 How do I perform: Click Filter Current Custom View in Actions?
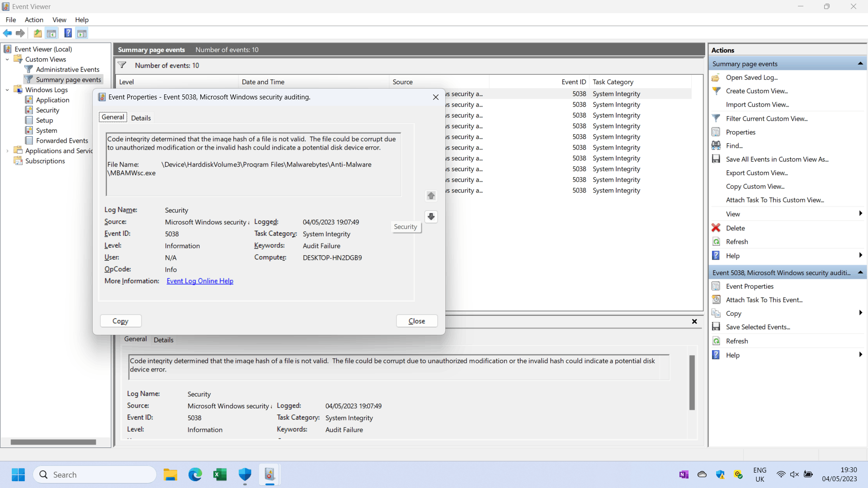click(766, 118)
